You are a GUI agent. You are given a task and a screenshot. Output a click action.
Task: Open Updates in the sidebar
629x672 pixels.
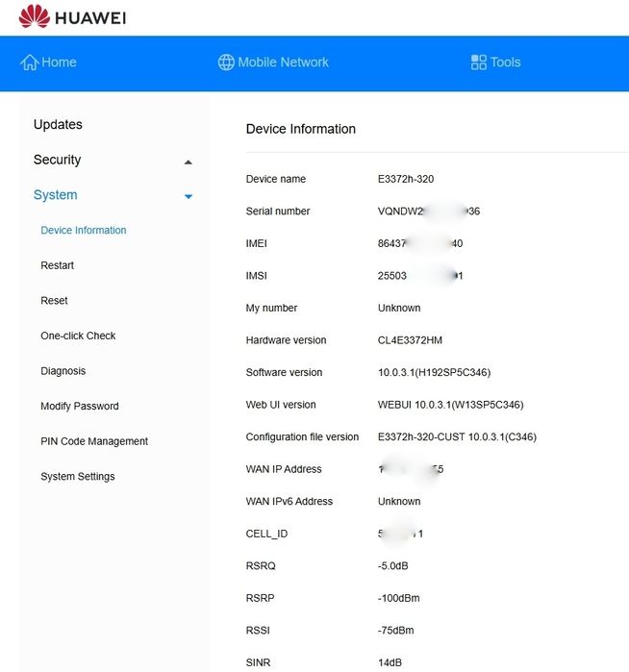[58, 124]
